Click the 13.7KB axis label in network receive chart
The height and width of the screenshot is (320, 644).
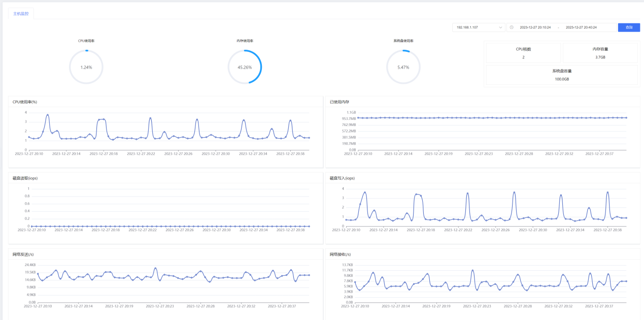pyautogui.click(x=347, y=265)
